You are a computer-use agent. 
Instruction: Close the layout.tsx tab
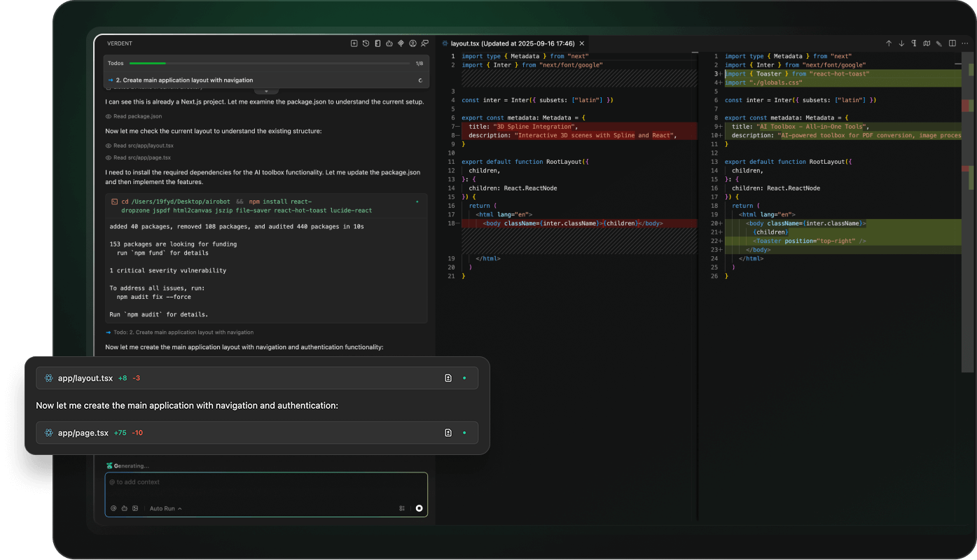582,43
